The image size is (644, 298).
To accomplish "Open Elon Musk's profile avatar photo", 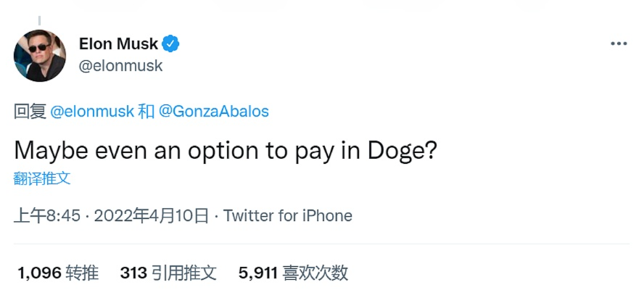I will 40,54.
